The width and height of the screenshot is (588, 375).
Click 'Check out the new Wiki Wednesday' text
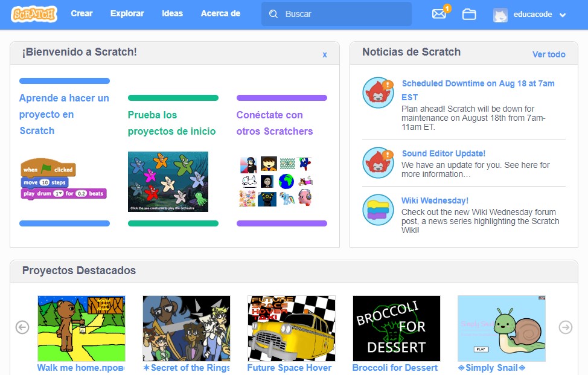pos(481,221)
